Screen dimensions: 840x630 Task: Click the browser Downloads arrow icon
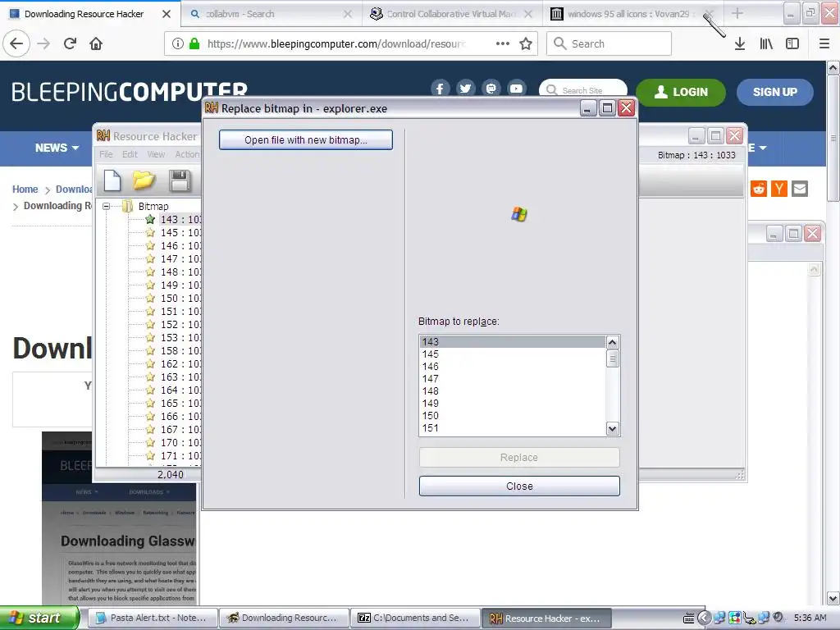pos(740,43)
